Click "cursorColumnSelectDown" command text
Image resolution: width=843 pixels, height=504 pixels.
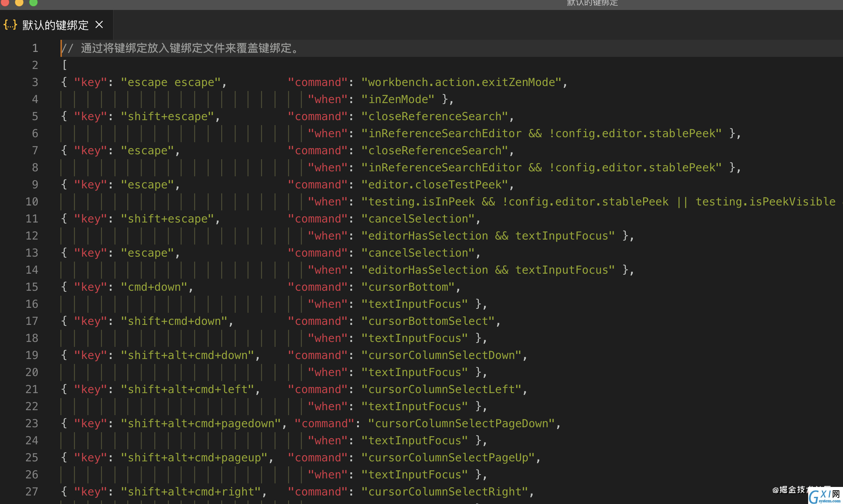click(441, 355)
